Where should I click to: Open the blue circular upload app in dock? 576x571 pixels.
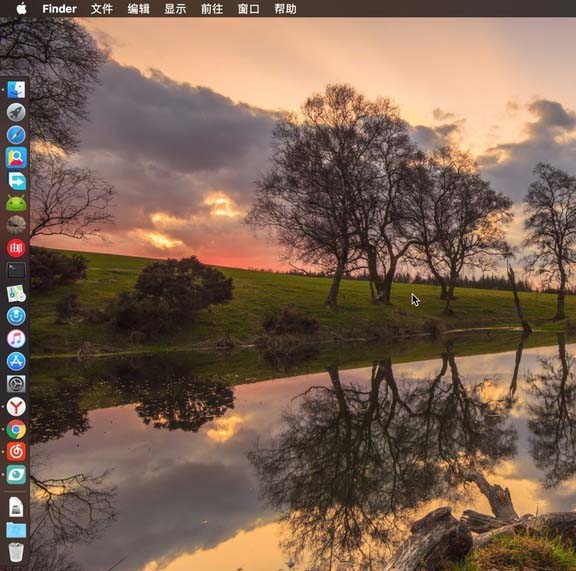coord(16,316)
